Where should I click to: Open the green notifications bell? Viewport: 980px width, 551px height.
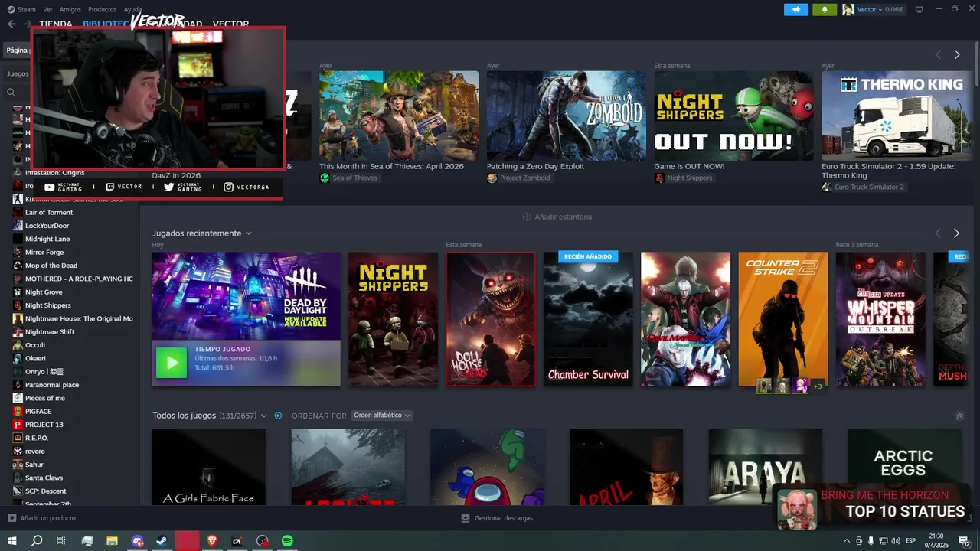click(825, 9)
